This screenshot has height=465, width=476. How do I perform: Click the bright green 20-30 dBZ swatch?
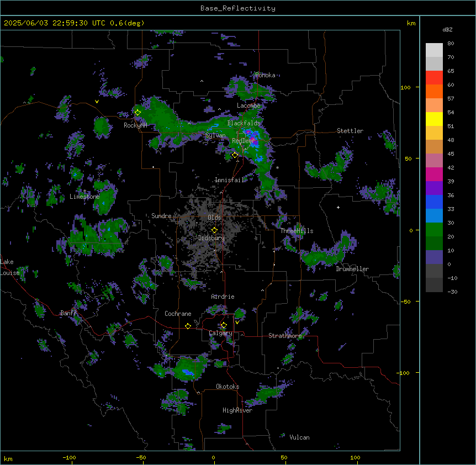434,230
